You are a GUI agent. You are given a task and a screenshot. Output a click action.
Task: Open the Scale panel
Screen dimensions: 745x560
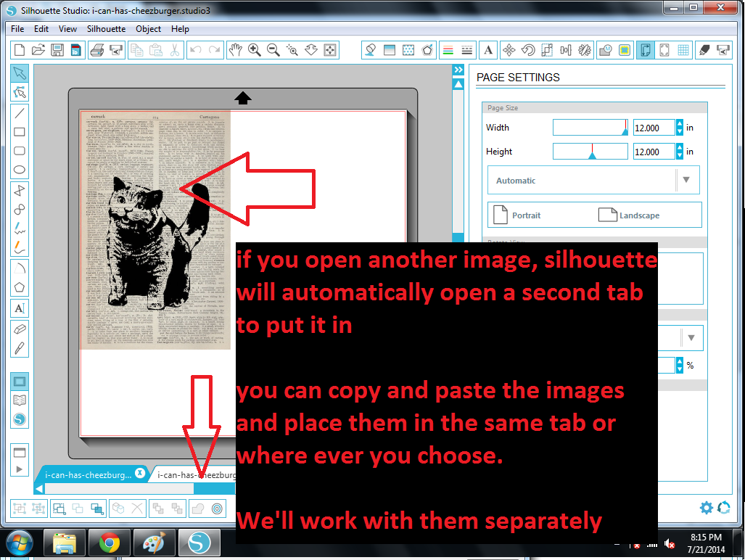pyautogui.click(x=547, y=50)
